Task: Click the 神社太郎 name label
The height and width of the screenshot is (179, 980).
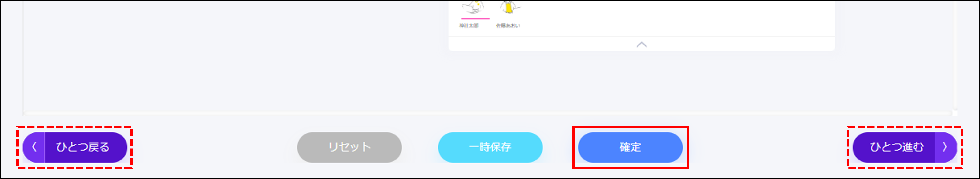Action: 468,26
